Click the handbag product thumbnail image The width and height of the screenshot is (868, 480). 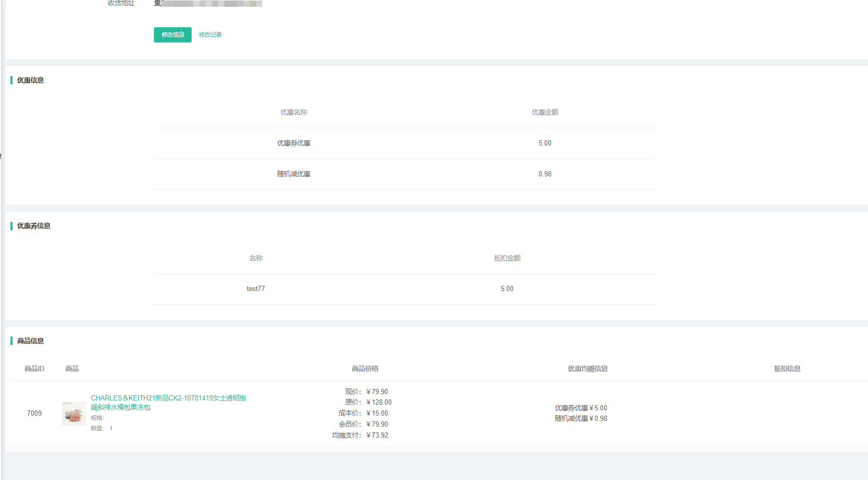74,414
